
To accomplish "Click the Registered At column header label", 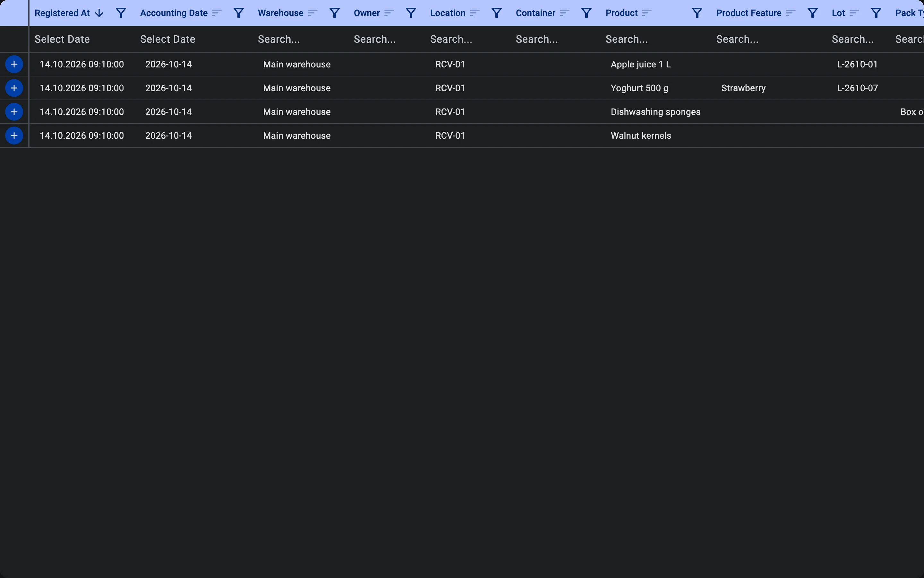I will pyautogui.click(x=62, y=13).
